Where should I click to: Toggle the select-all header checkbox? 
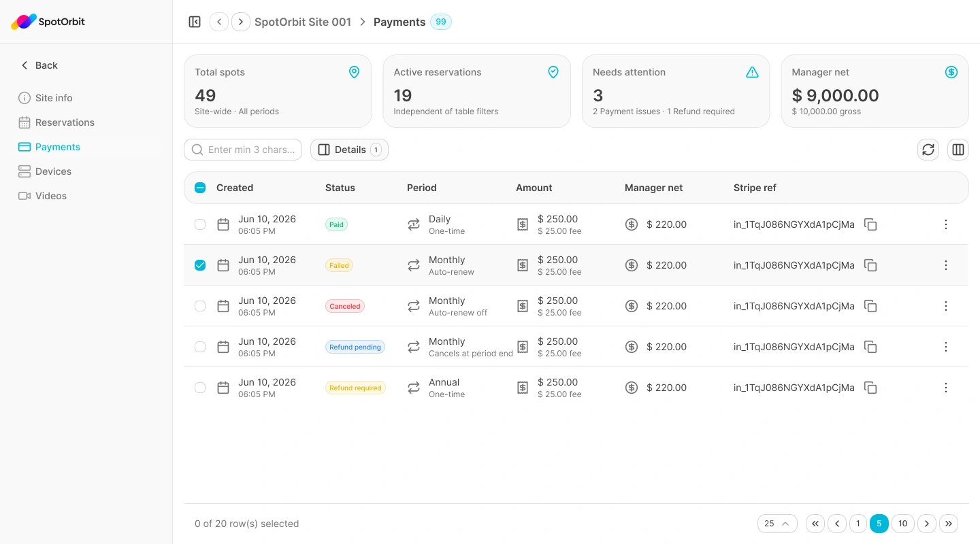pyautogui.click(x=200, y=188)
